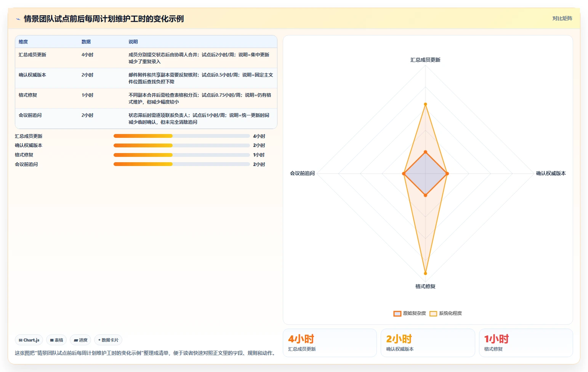Click the 汇总成员更新 progress bar

[x=181, y=136]
